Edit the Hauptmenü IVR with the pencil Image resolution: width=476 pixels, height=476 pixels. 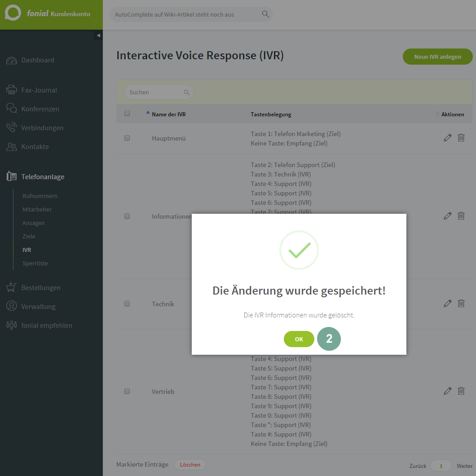point(447,138)
